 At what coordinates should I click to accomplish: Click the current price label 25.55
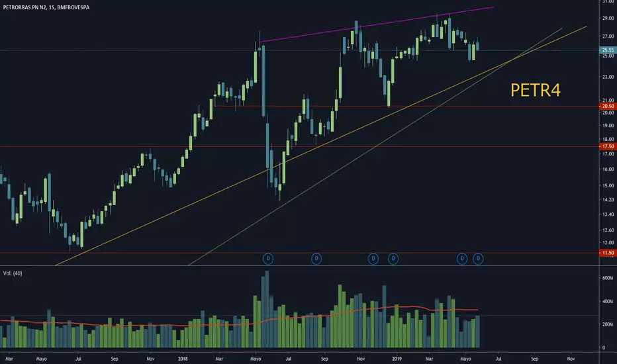point(608,50)
